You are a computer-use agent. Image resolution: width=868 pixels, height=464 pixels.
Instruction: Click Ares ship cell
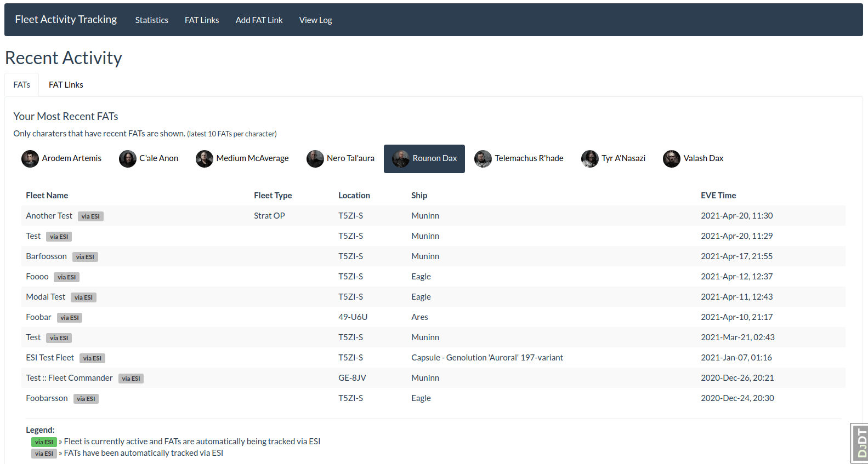coord(420,317)
